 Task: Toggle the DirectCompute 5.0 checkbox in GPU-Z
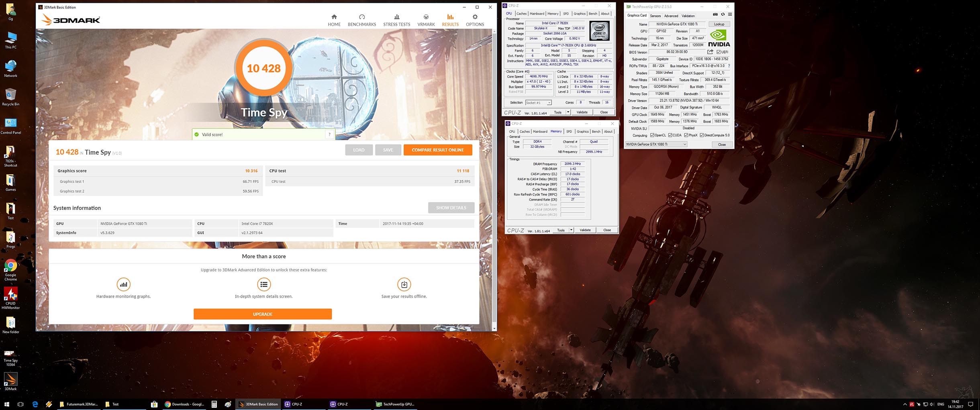pos(702,135)
